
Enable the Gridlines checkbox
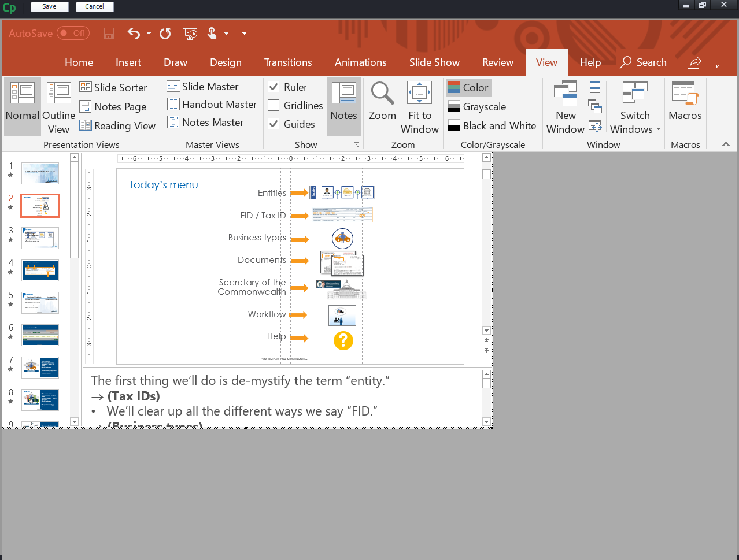(x=274, y=106)
